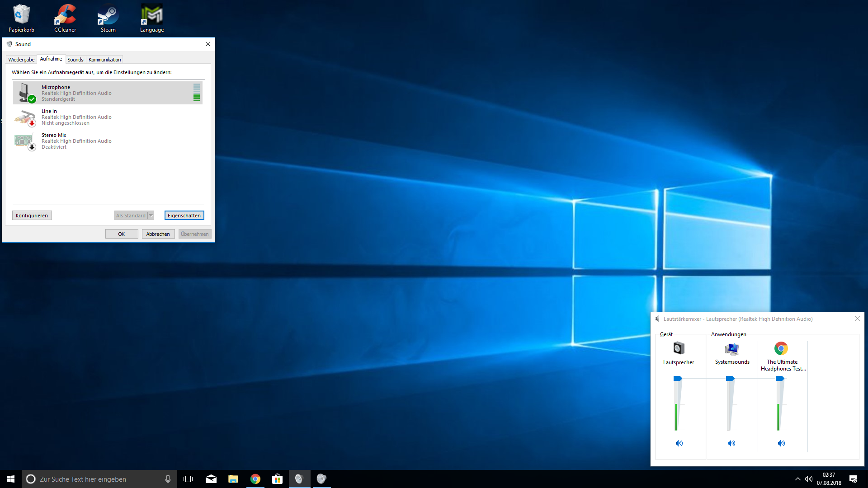Screen dimensions: 868x488
Task: Click the Lautsprecher volume slider handle
Action: (677, 379)
